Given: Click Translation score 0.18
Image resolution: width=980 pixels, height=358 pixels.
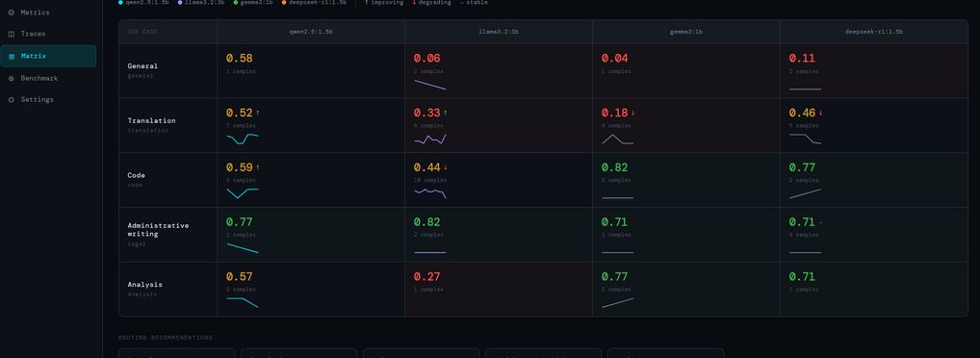Looking at the screenshot, I should (x=615, y=114).
